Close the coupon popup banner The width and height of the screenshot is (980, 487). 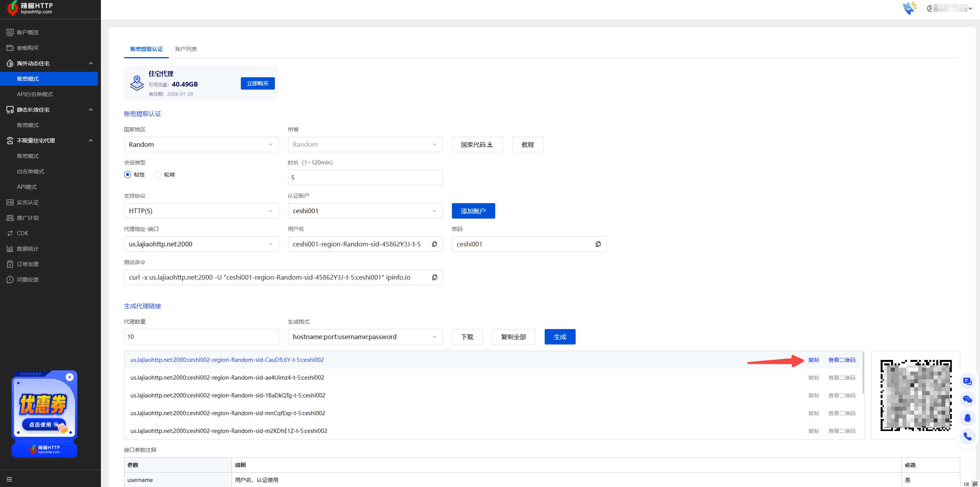click(70, 377)
